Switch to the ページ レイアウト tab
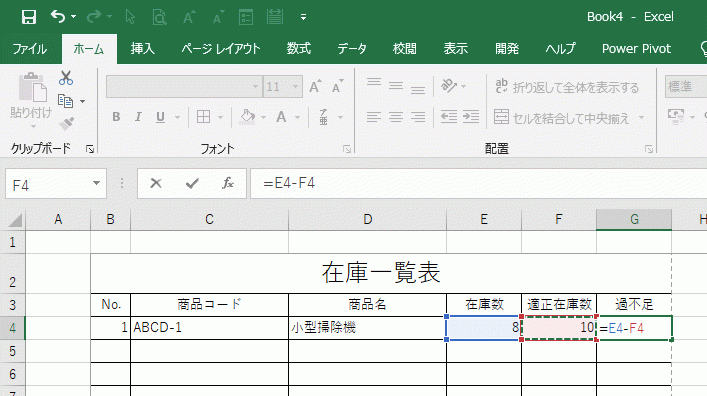 tap(221, 49)
